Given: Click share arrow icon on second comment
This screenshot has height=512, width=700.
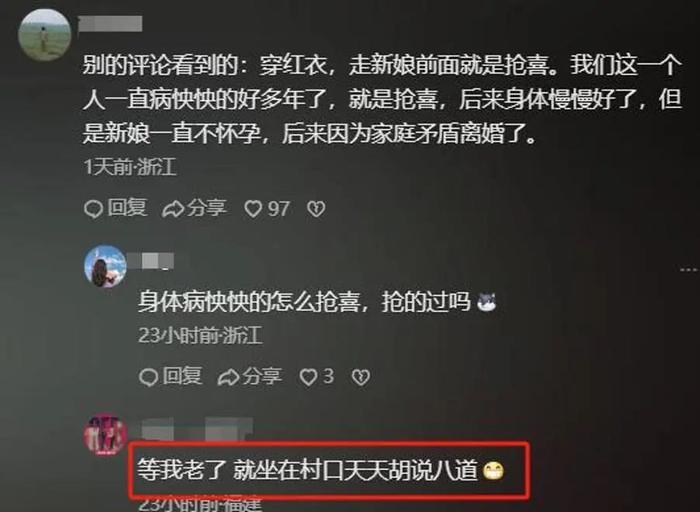Looking at the screenshot, I should point(229,377).
